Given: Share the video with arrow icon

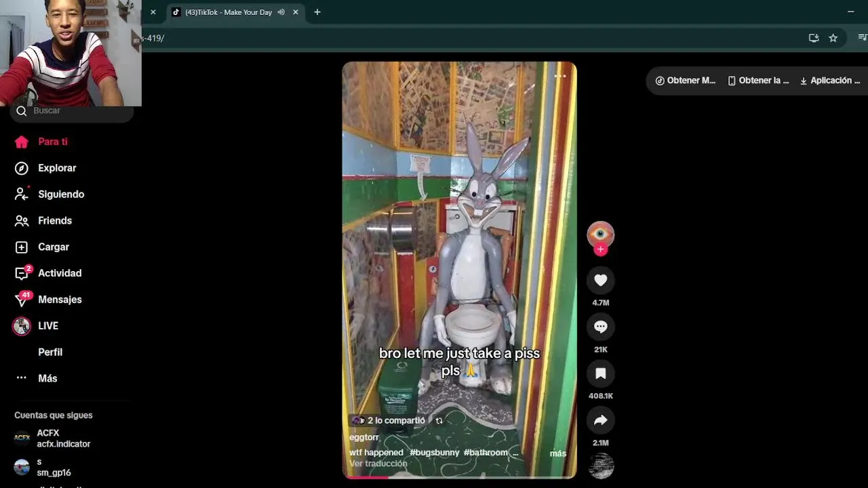Looking at the screenshot, I should coord(600,420).
